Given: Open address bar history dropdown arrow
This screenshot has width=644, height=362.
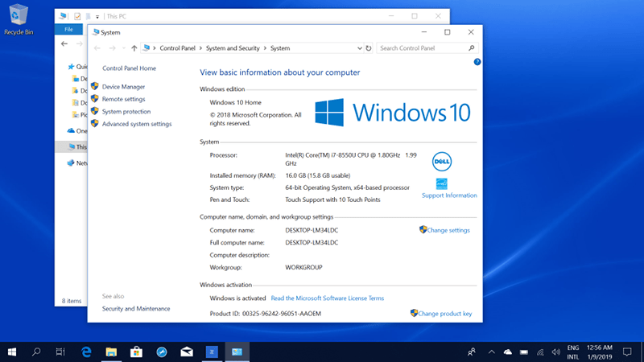Looking at the screenshot, I should click(359, 48).
